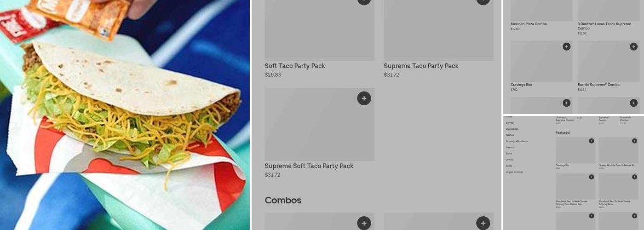Viewport: 644px width, 230px height.
Task: Click the soft taco photo
Action: 125,115
